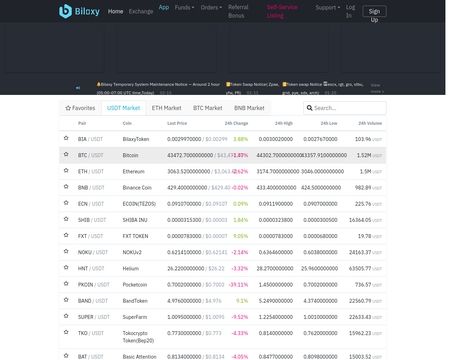Click the BandToken coin name
Viewport: 450px width, 360px height.
click(135, 301)
